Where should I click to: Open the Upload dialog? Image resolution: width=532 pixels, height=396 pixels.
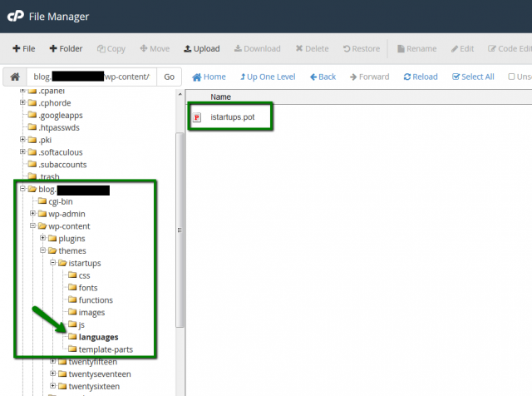coord(202,48)
